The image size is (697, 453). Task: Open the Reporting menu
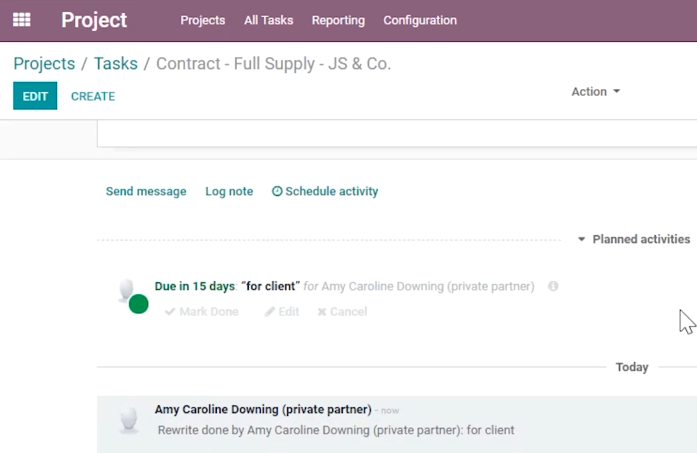coord(338,20)
